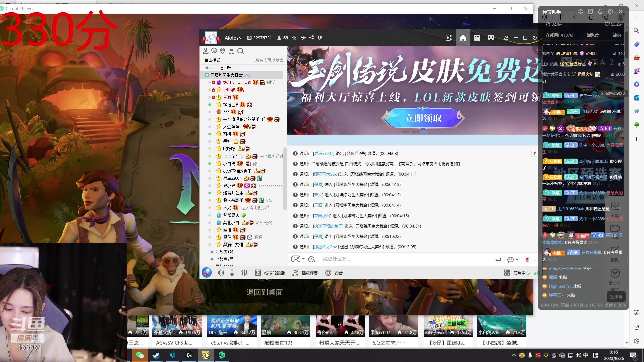Select user 小白鸽 in channel list
Viewport: 644px width, 362px height.
(x=229, y=164)
